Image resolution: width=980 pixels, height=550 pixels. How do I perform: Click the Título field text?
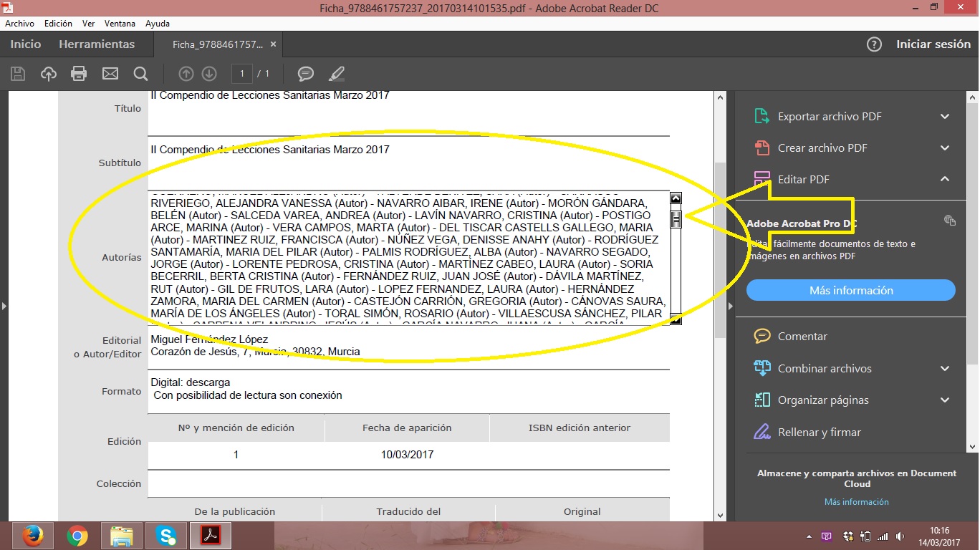pyautogui.click(x=270, y=95)
